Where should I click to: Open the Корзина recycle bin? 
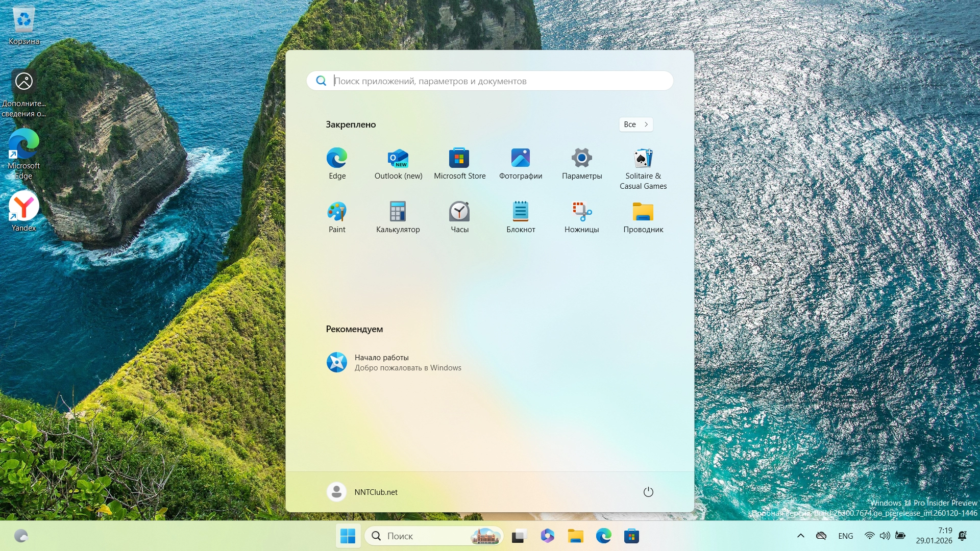tap(23, 21)
